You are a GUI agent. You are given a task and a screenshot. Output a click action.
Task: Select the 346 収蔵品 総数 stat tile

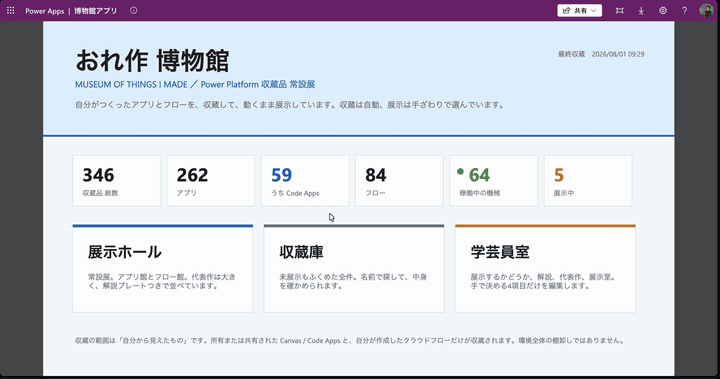click(117, 181)
